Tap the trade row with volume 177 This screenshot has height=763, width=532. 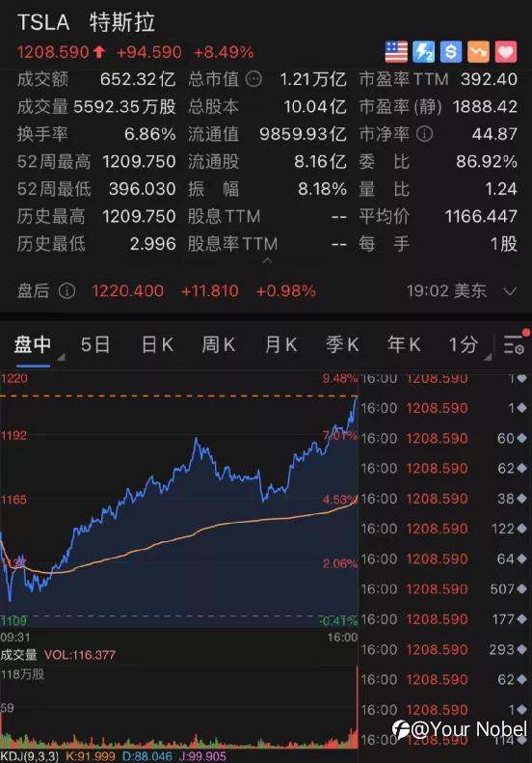tap(444, 619)
